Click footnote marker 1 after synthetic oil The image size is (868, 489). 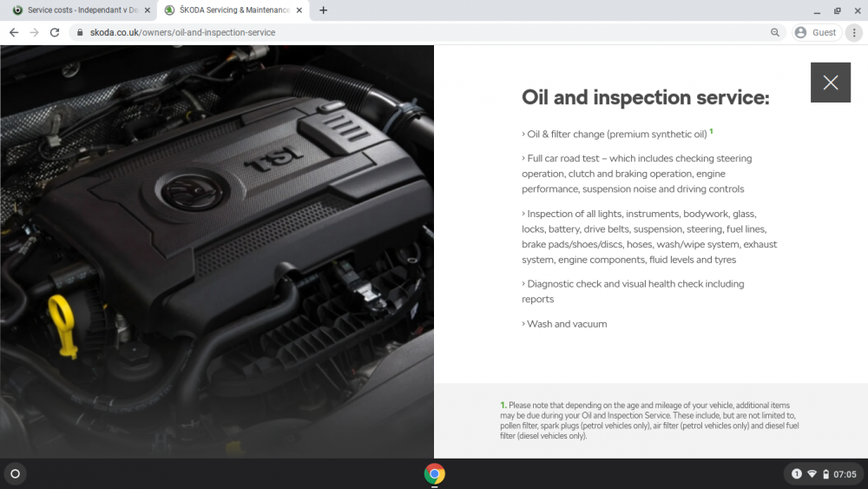pos(712,131)
